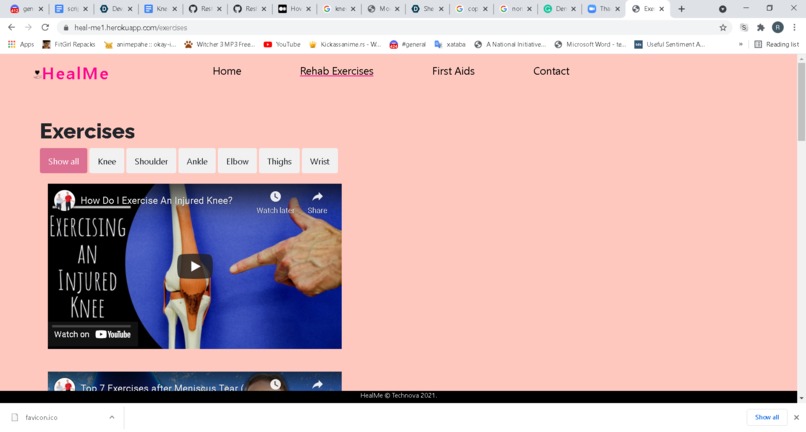Go to the First Aids page
This screenshot has width=806, height=432.
[x=453, y=71]
